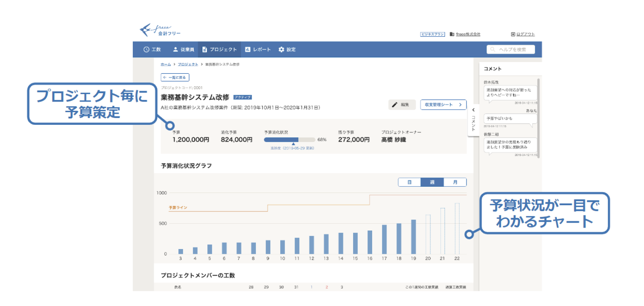Click project owner 高橋 紗織
The width and height of the screenshot is (644, 306).
point(394,140)
